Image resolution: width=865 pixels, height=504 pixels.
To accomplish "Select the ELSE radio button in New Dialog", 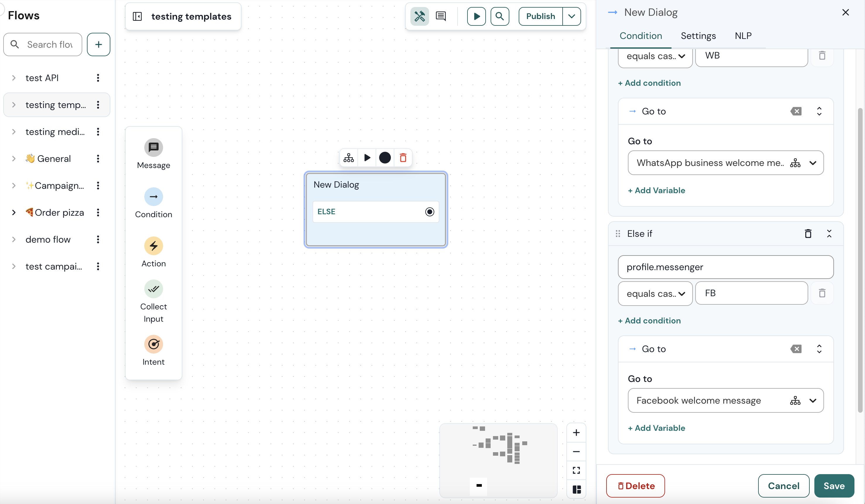I will click(x=429, y=212).
